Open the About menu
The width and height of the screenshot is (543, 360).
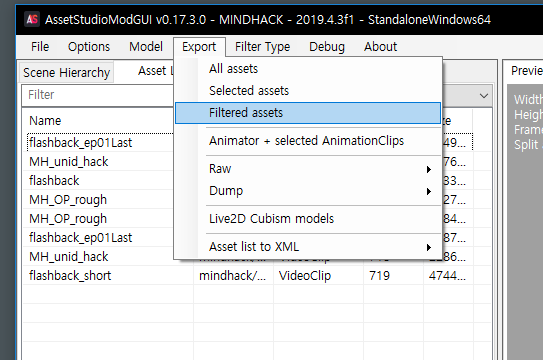[380, 47]
